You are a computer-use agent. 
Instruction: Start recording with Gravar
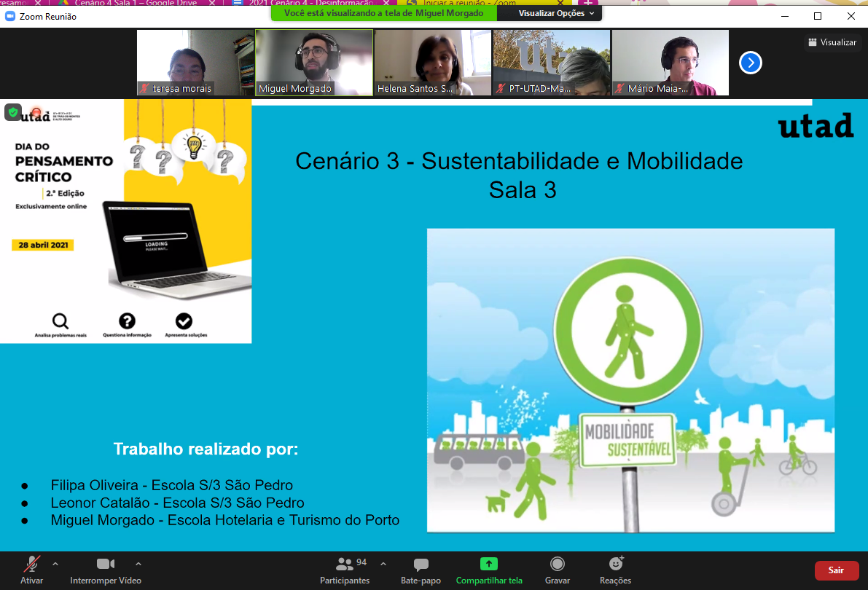tap(557, 570)
